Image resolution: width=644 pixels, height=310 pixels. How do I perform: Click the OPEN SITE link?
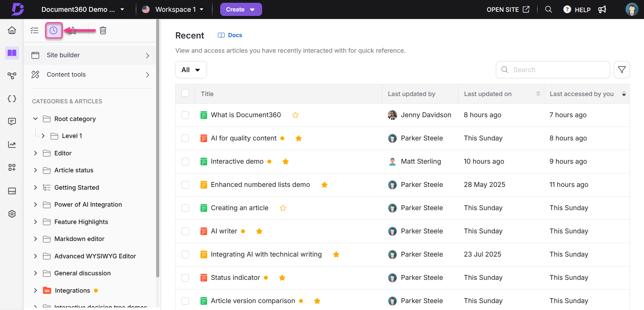tap(508, 9)
